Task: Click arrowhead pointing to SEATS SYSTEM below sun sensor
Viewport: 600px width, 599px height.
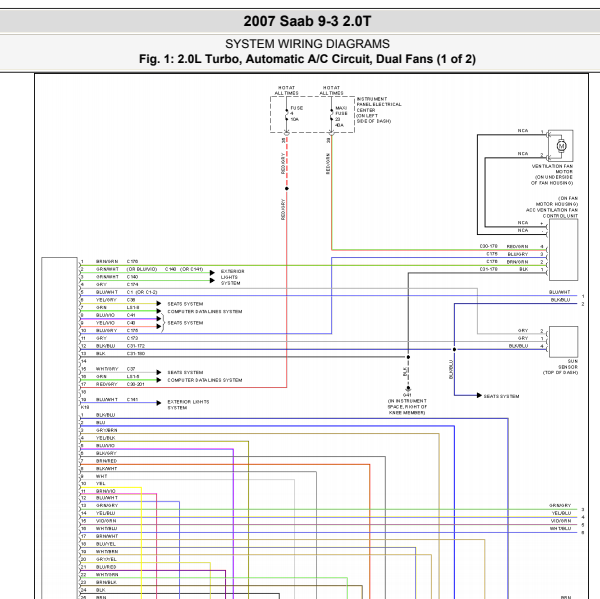Action: (x=479, y=395)
